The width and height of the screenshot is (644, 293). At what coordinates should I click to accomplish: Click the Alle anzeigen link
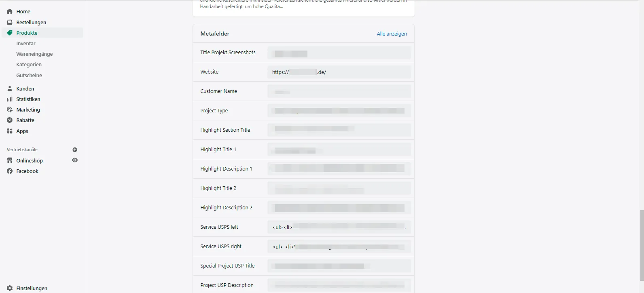click(x=392, y=34)
